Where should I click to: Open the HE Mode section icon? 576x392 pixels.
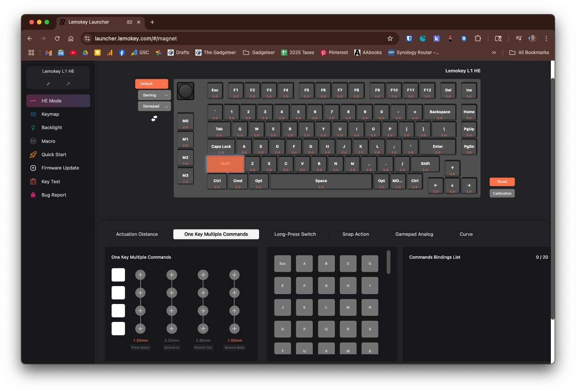33,101
